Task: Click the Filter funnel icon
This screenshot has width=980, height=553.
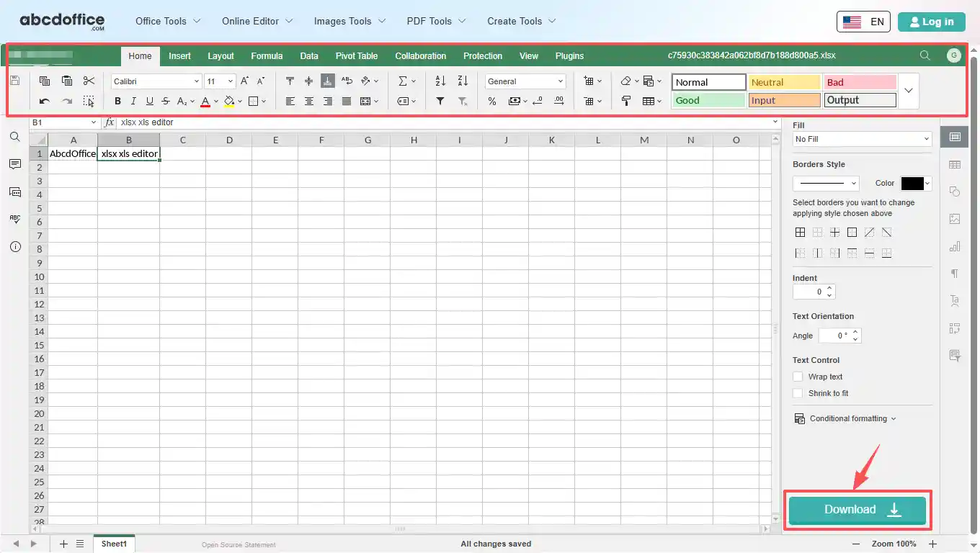Action: coord(440,102)
